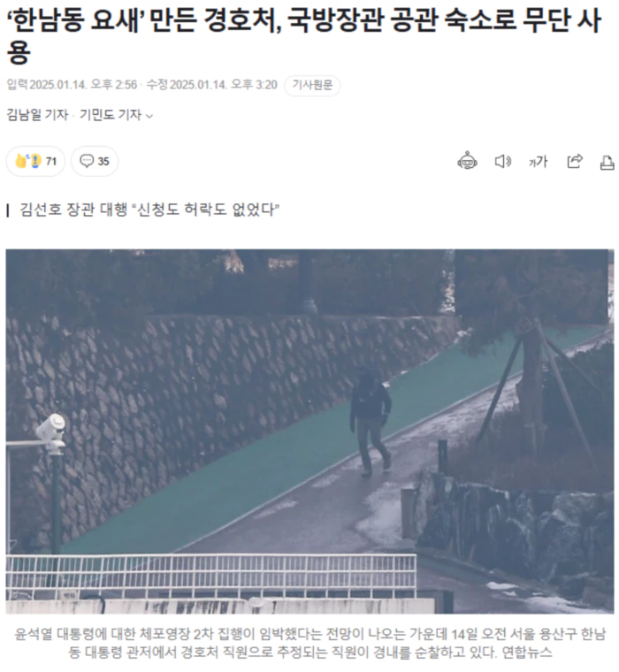
Task: Open comments button showing 35
Action: (x=95, y=161)
